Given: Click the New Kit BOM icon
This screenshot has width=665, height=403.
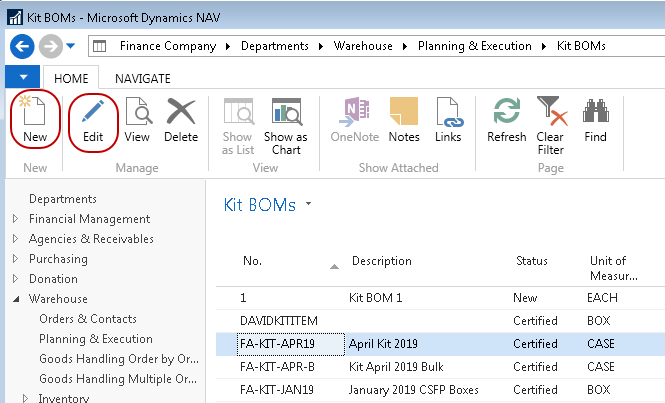Looking at the screenshot, I should (x=35, y=119).
